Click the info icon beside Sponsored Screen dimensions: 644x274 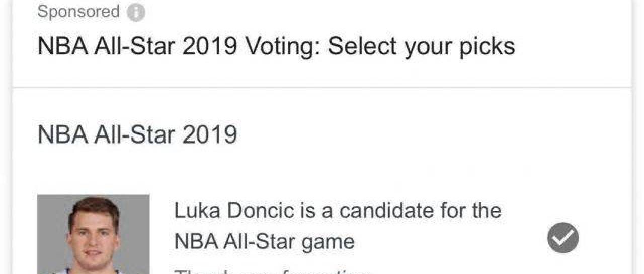click(x=136, y=12)
